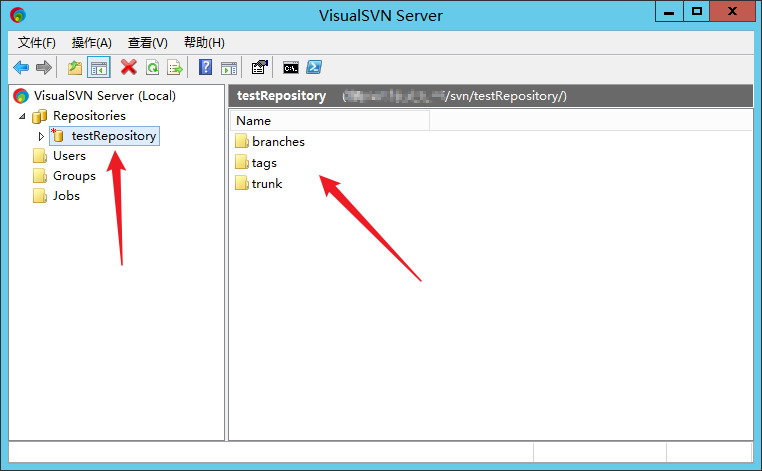Image resolution: width=762 pixels, height=471 pixels.
Task: Expand the testRepository tree node
Action: pyautogui.click(x=41, y=136)
